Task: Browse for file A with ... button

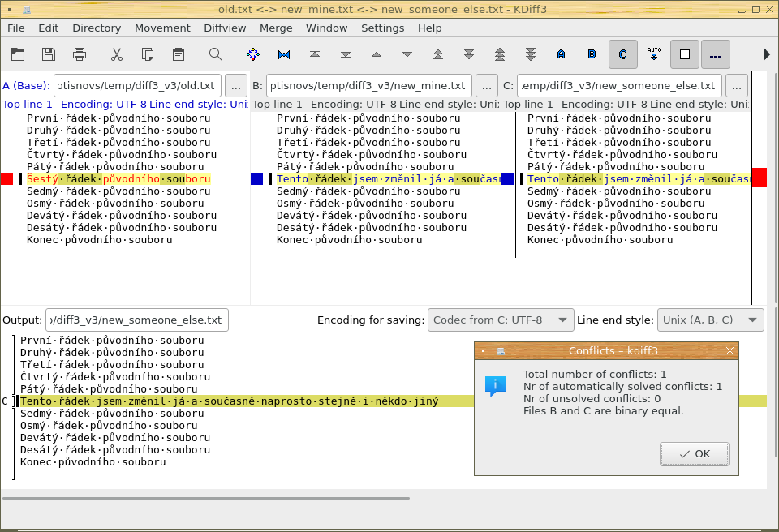Action: (236, 85)
